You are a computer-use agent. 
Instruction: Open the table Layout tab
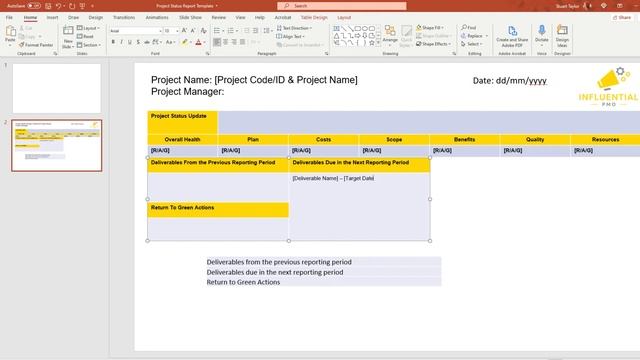[x=344, y=18]
